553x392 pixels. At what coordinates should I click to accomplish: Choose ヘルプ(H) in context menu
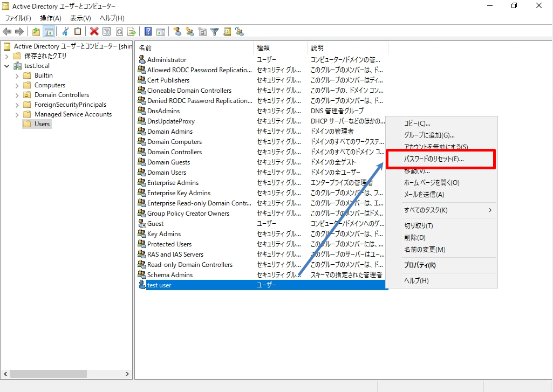click(441, 280)
